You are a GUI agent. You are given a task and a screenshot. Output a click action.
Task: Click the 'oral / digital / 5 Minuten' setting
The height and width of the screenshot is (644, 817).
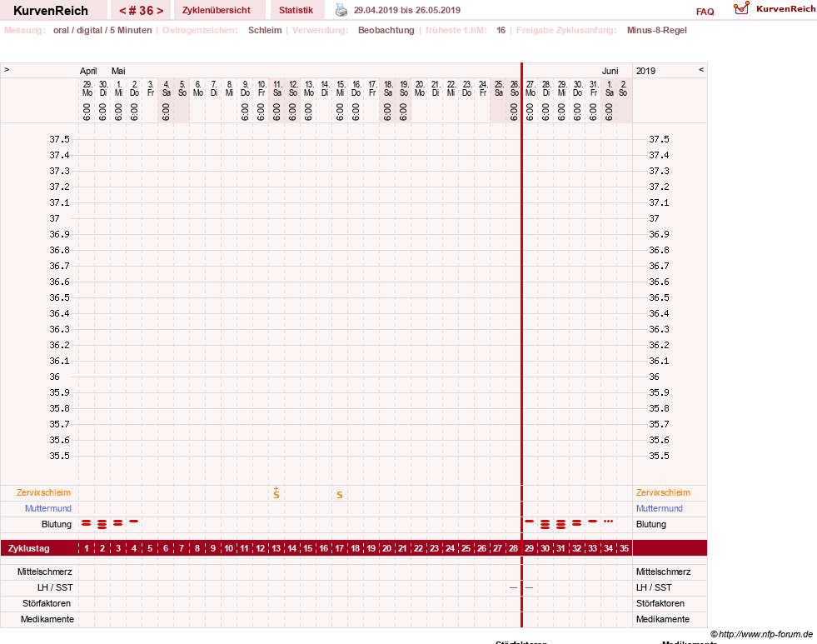(x=102, y=30)
